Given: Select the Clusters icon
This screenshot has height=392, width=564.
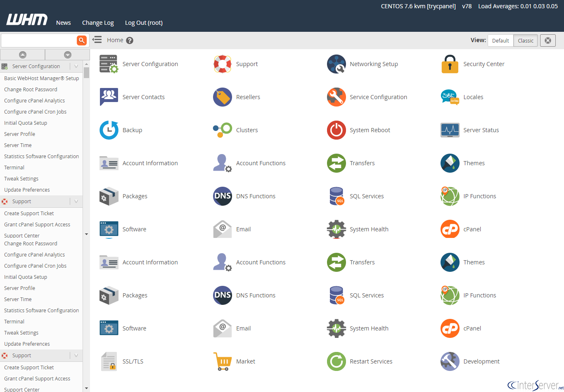Looking at the screenshot, I should click(x=223, y=130).
